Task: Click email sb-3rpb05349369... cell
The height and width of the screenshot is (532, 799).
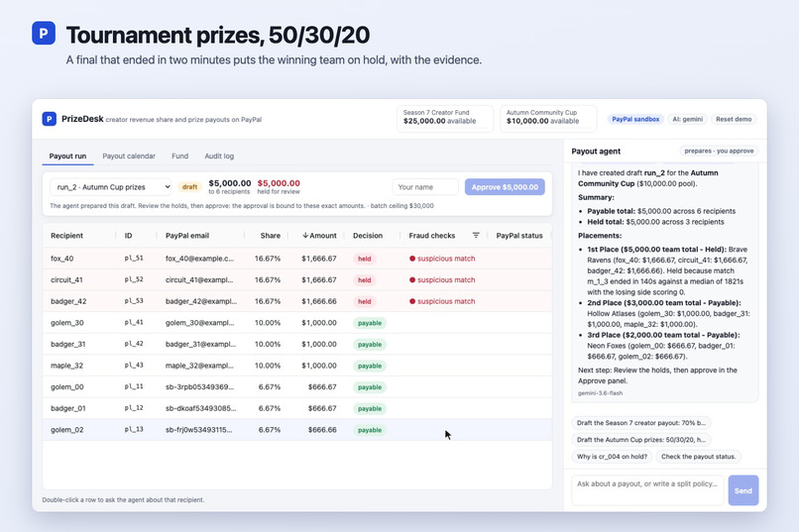Action: point(200,387)
